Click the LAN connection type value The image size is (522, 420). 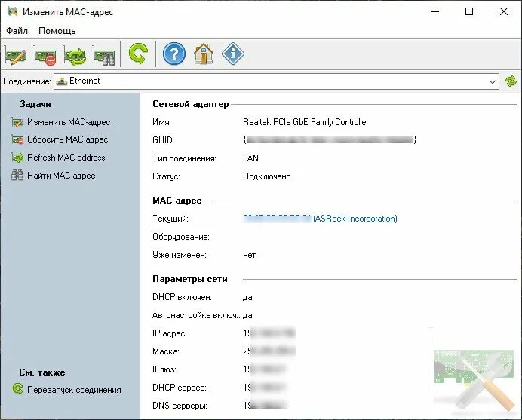click(x=250, y=158)
